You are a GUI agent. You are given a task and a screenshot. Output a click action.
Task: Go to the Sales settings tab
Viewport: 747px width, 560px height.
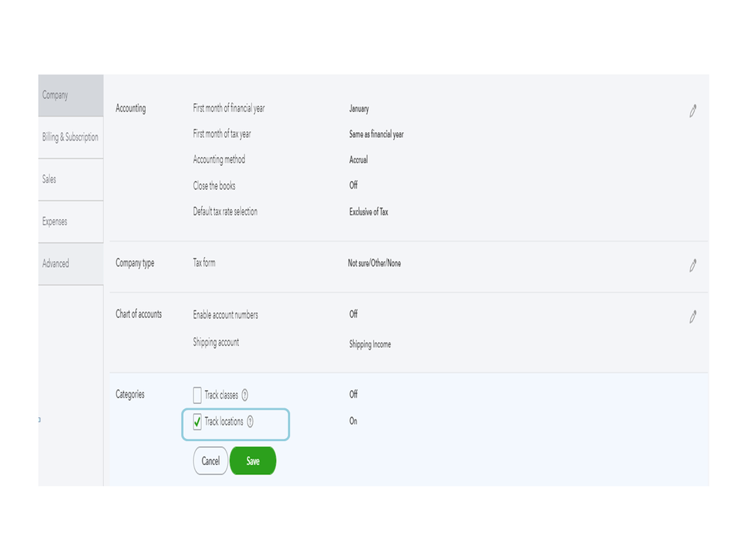(70, 179)
